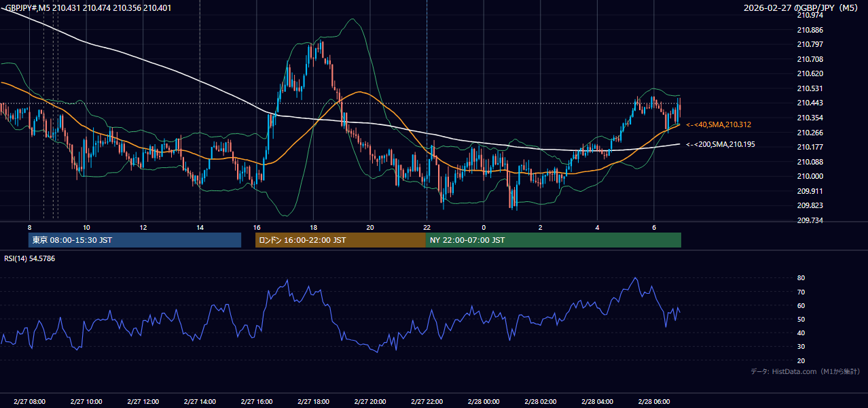Select the 東京 08:00-15:30 JST session bar

tap(134, 240)
